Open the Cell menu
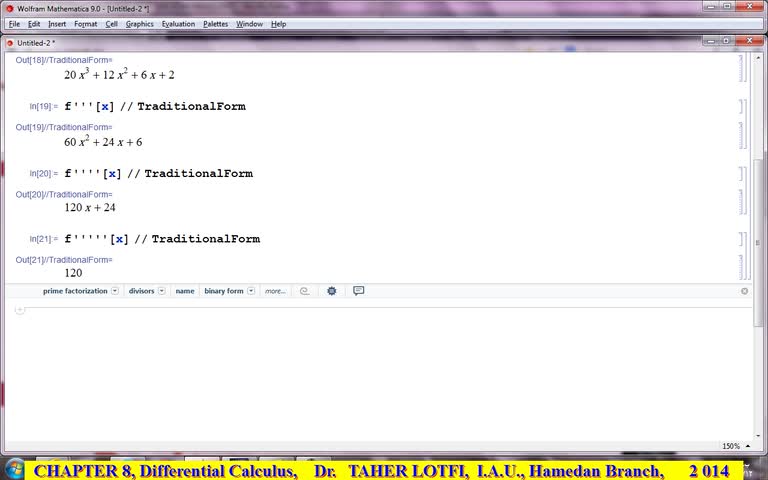768x480 pixels. pos(111,24)
